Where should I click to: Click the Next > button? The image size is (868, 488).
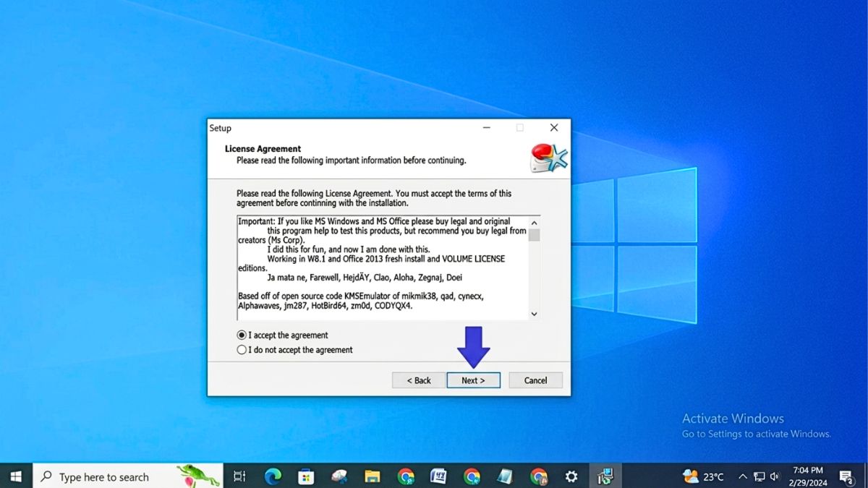473,380
